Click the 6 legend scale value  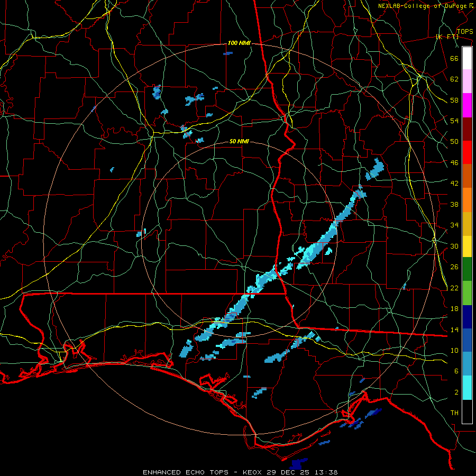coord(456,371)
